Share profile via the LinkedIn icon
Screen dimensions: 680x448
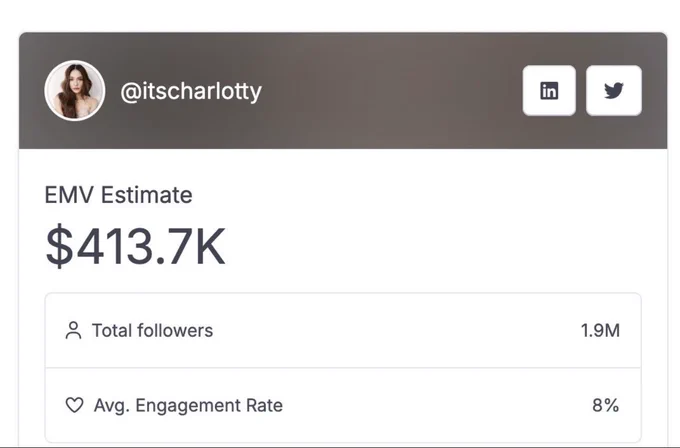point(549,91)
